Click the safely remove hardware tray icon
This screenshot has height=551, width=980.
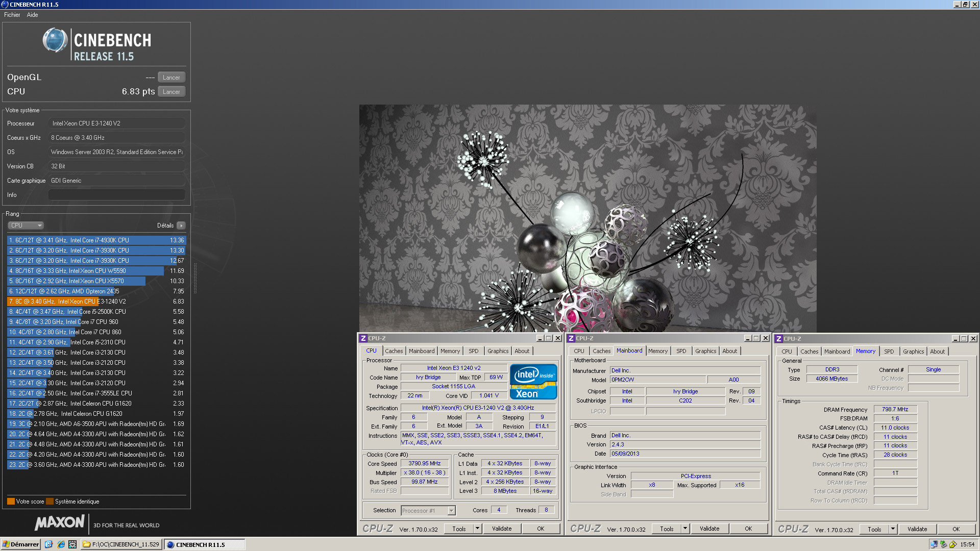click(x=943, y=544)
